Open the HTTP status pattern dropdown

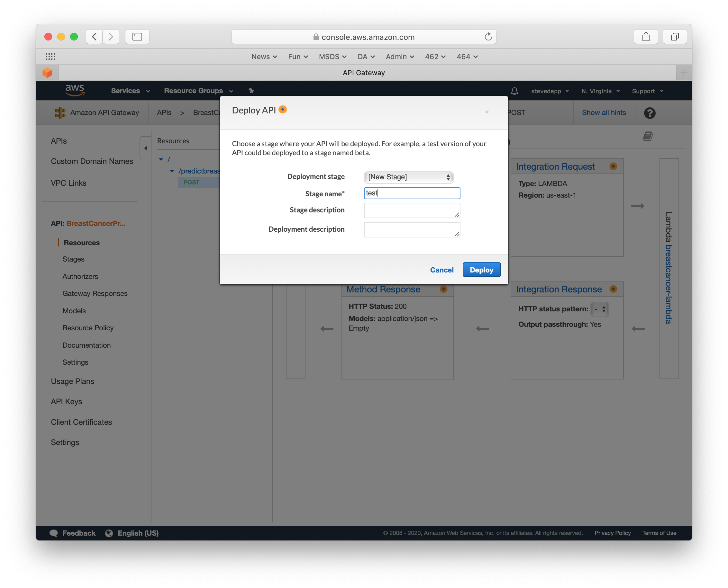coord(599,309)
